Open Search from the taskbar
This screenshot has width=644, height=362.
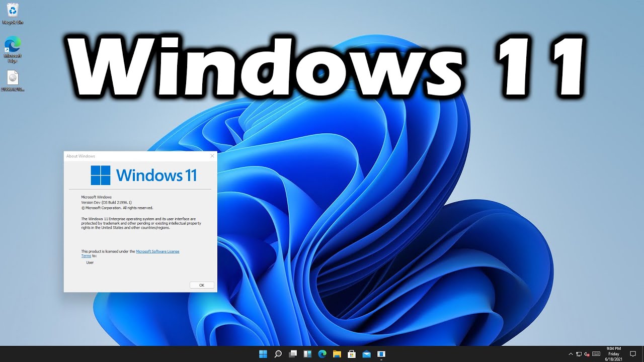pos(278,354)
